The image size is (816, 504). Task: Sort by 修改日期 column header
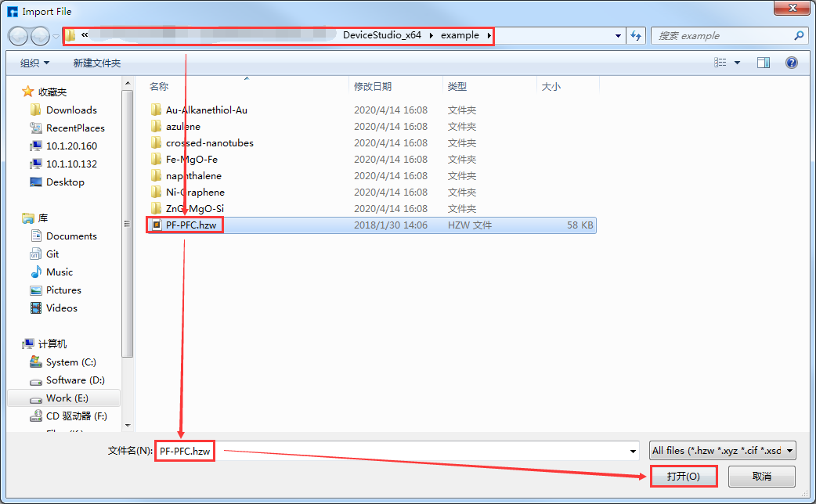click(373, 87)
